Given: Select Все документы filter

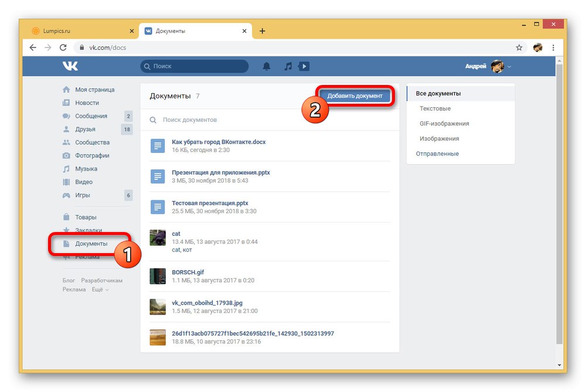Looking at the screenshot, I should (461, 93).
